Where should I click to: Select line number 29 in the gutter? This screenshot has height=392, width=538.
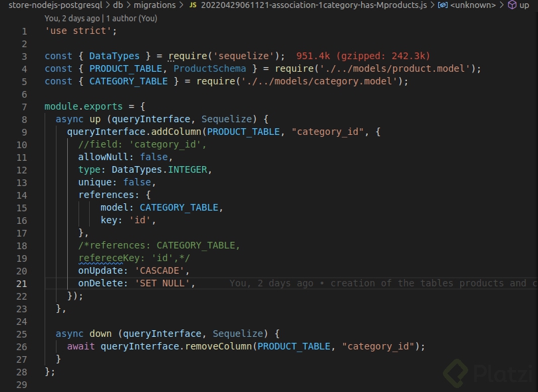[x=22, y=385]
